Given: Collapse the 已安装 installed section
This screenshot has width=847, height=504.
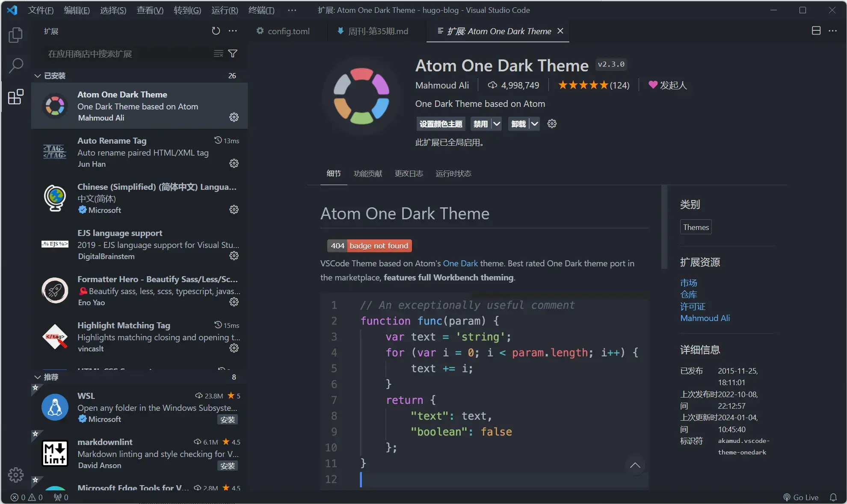Looking at the screenshot, I should 37,76.
